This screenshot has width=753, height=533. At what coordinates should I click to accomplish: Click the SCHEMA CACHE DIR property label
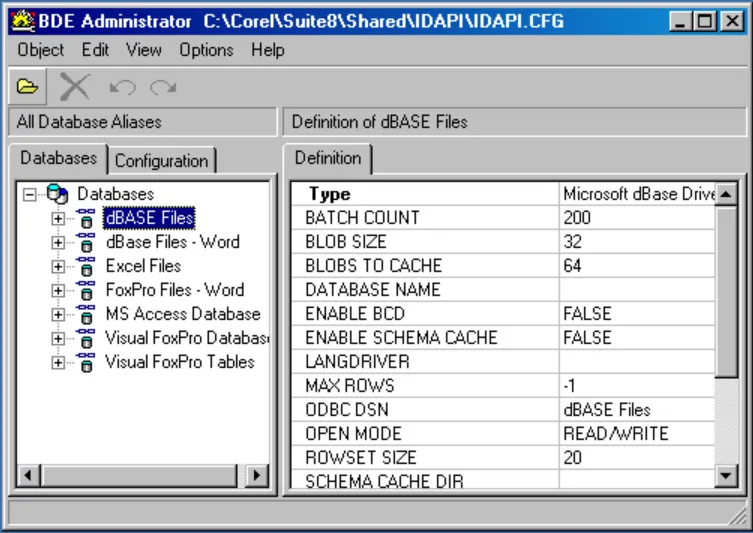[384, 481]
